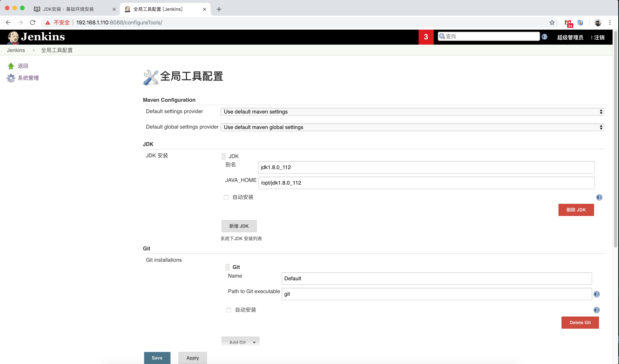Click the red notification badge showing 3

pyautogui.click(x=426, y=37)
